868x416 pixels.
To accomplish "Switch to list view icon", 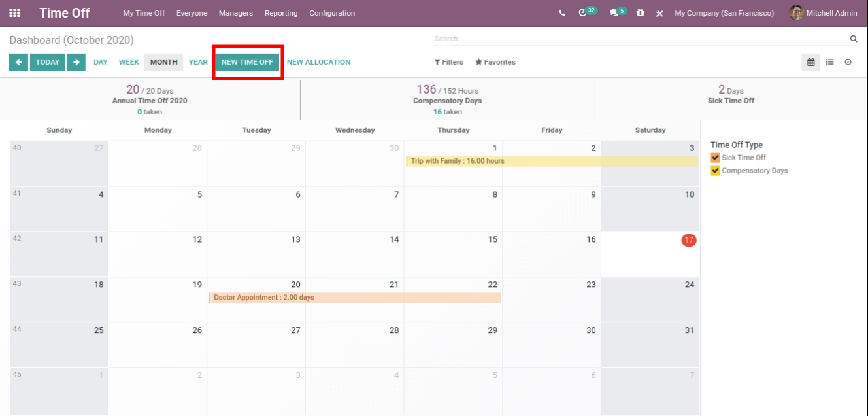I will 829,62.
